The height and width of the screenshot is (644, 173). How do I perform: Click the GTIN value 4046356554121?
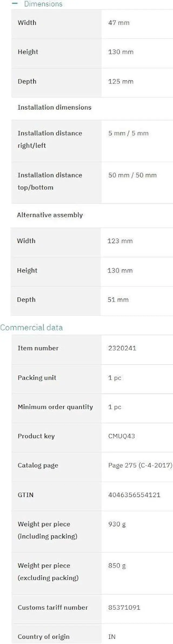(134, 495)
